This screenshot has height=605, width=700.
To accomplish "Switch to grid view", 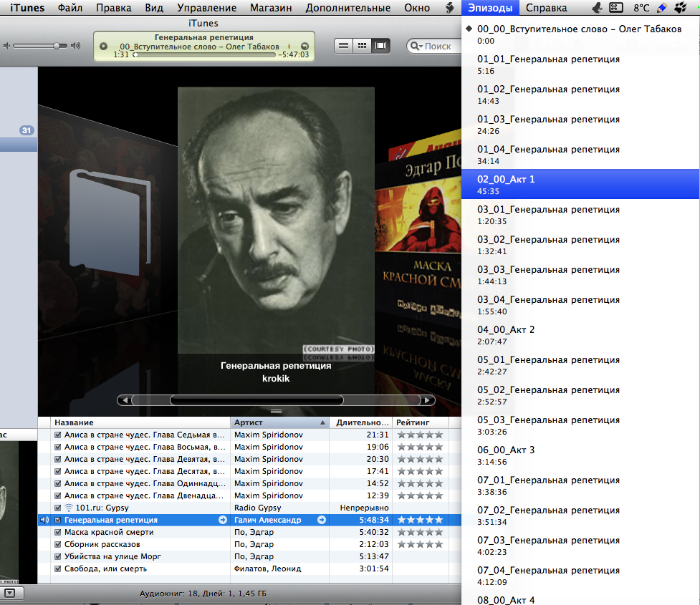I will tap(362, 46).
